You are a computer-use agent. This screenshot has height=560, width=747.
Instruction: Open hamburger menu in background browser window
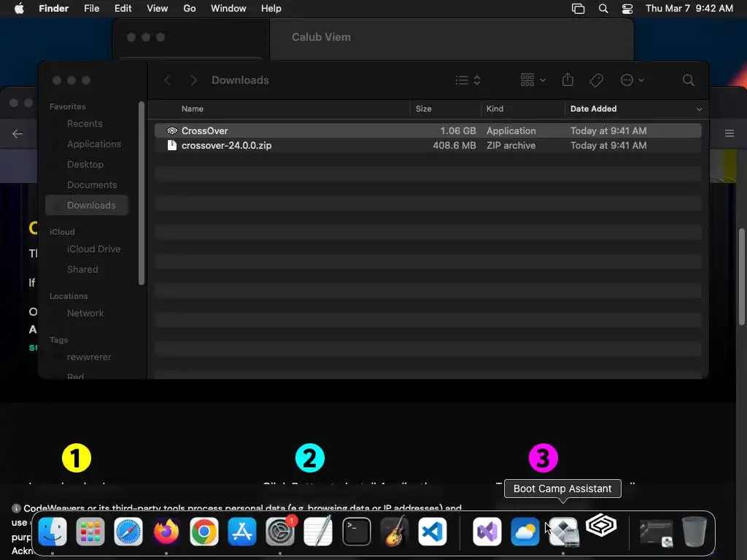coord(729,133)
